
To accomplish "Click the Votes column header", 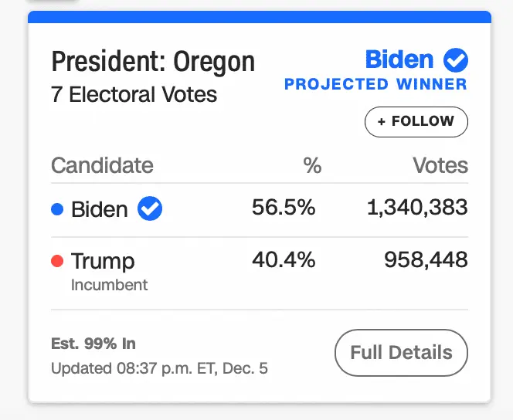I will [x=440, y=165].
